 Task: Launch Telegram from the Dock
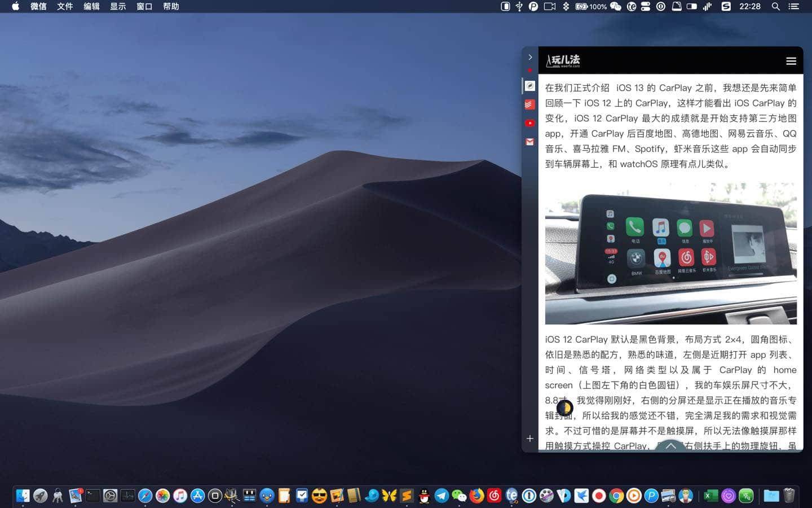point(442,496)
